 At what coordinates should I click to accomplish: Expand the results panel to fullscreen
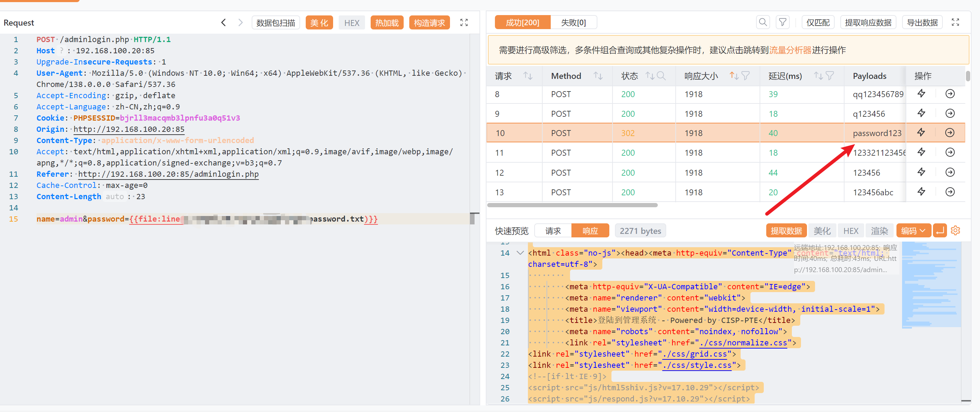[955, 22]
